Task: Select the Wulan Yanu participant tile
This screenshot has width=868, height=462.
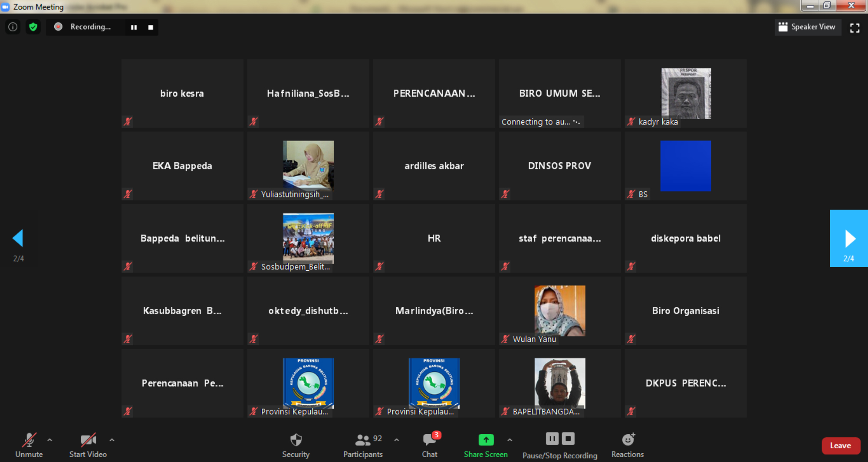Action: pyautogui.click(x=559, y=311)
